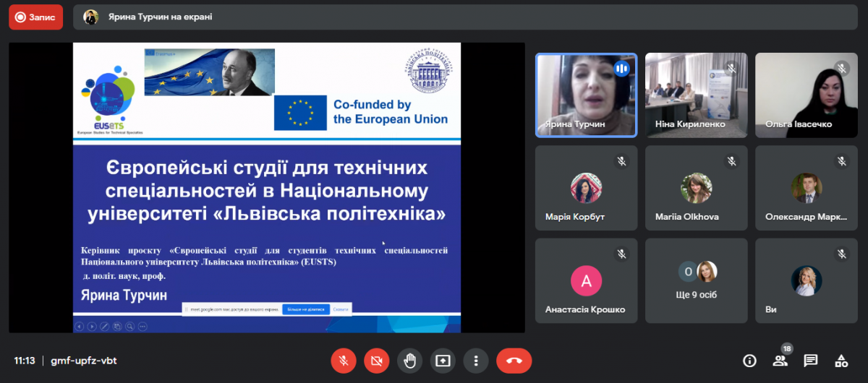Screen dimensions: 868x383
Task: Open the present screen button
Action: tap(443, 361)
